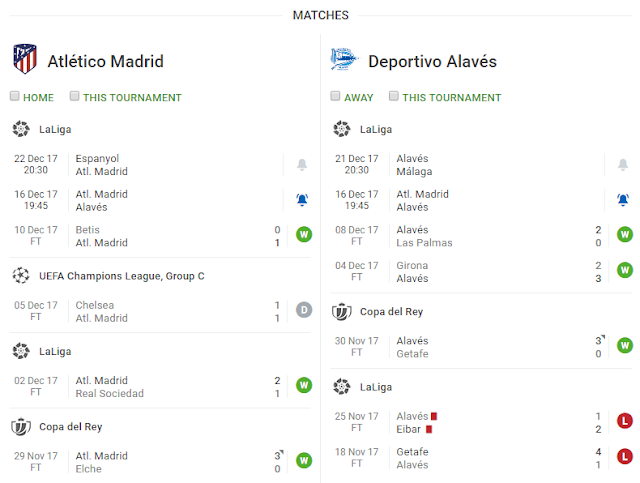Screen dimensions: 640x483
Task: Click the Atlético Madrid club crest
Action: coord(25,59)
